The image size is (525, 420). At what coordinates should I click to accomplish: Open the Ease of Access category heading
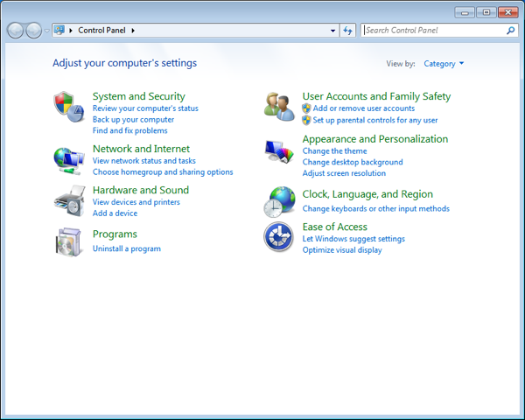334,227
